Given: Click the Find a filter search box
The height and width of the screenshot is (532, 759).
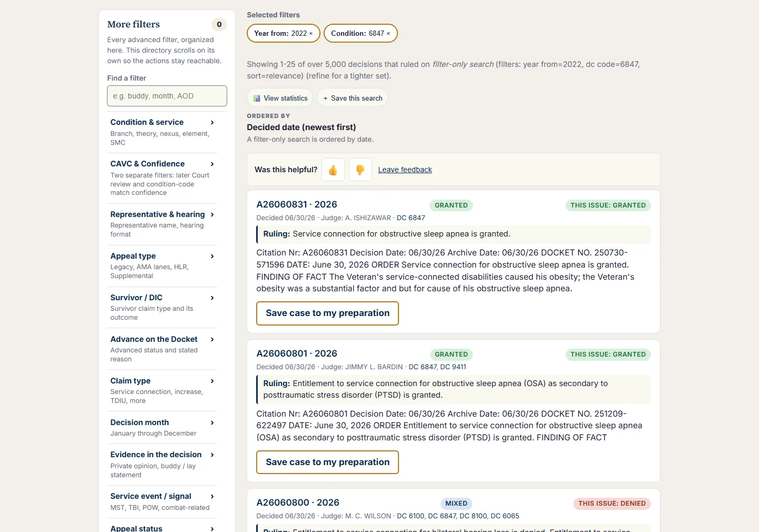Looking at the screenshot, I should [167, 96].
